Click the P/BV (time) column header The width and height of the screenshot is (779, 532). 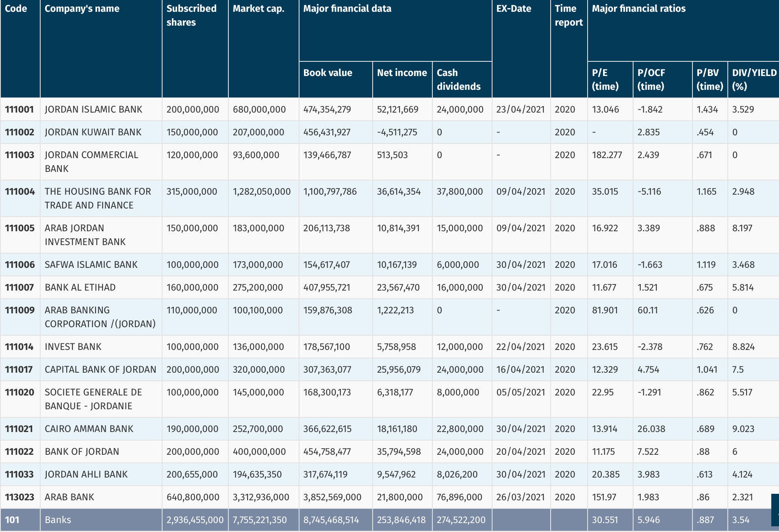tap(710, 80)
